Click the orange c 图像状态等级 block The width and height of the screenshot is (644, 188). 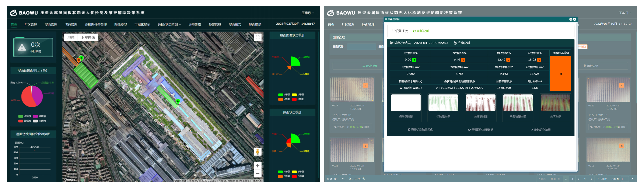click(561, 74)
